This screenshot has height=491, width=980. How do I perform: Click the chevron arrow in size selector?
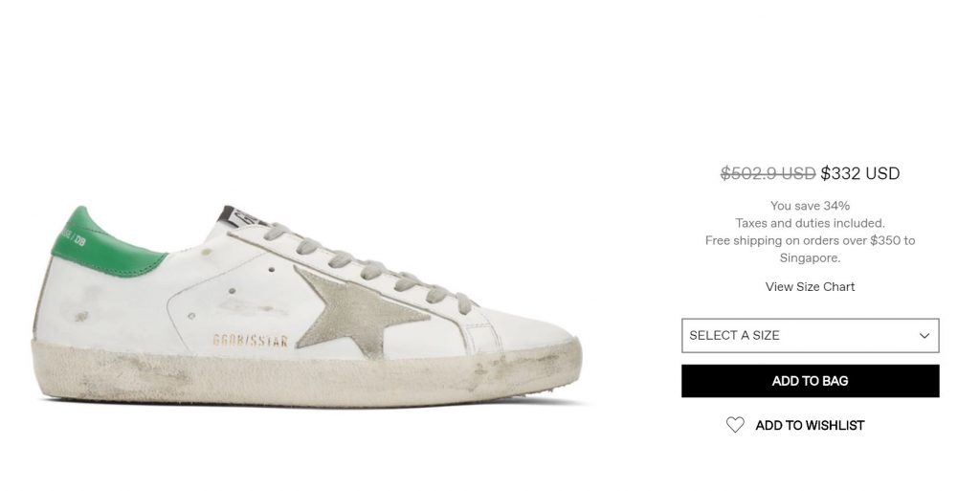(924, 336)
